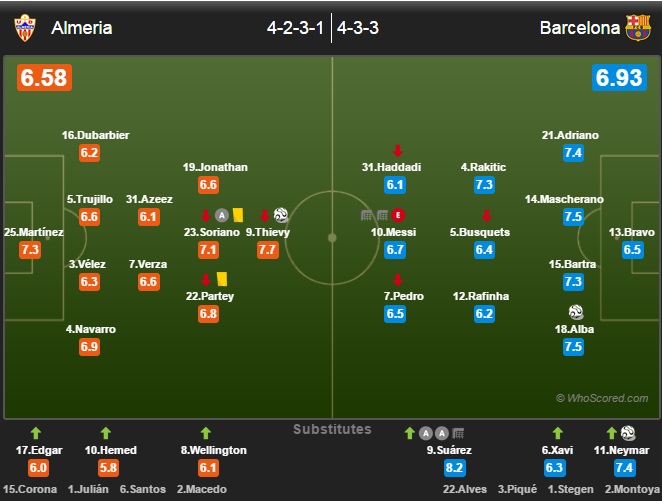
Task: Click the red substitution arrow above Busquets
Action: click(x=487, y=216)
